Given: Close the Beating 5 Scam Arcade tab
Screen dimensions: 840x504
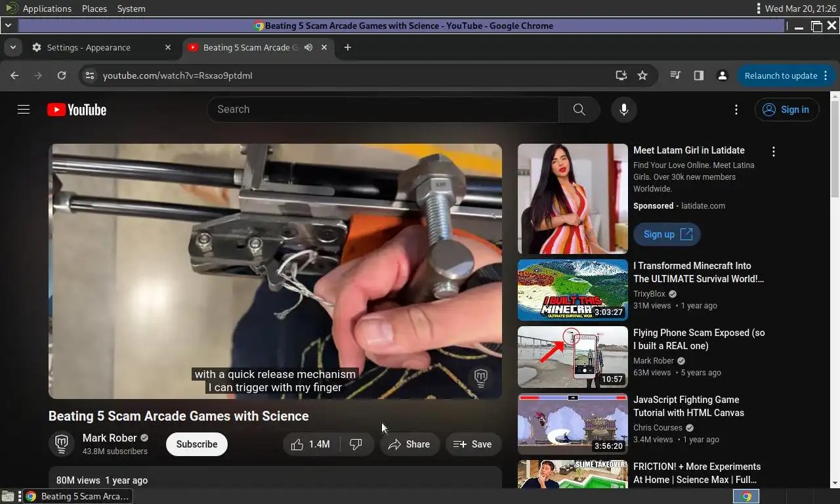Looking at the screenshot, I should point(324,47).
